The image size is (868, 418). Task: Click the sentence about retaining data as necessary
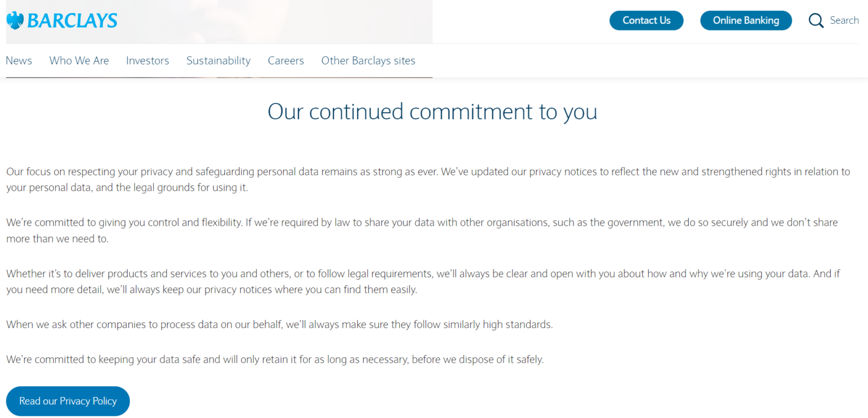click(275, 359)
